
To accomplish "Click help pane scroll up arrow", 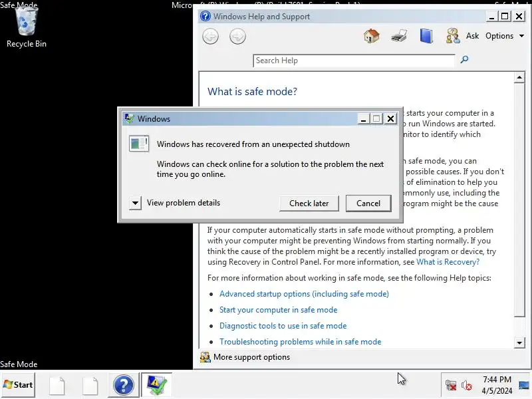I will coord(519,78).
